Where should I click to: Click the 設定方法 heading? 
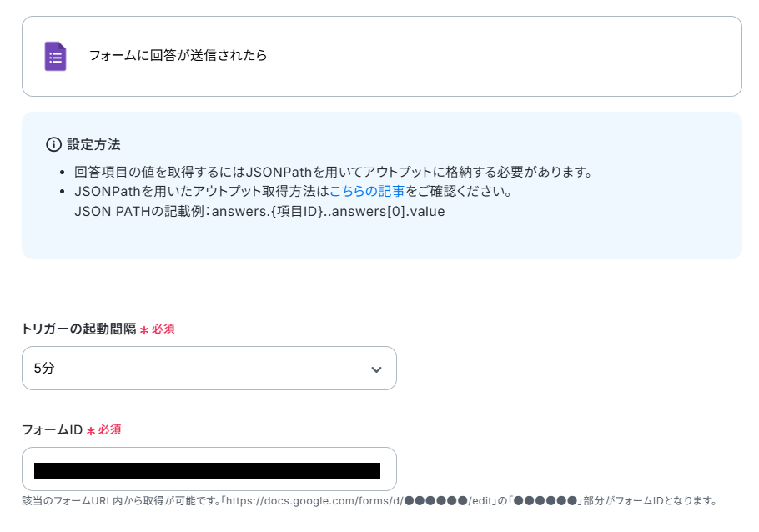click(94, 144)
